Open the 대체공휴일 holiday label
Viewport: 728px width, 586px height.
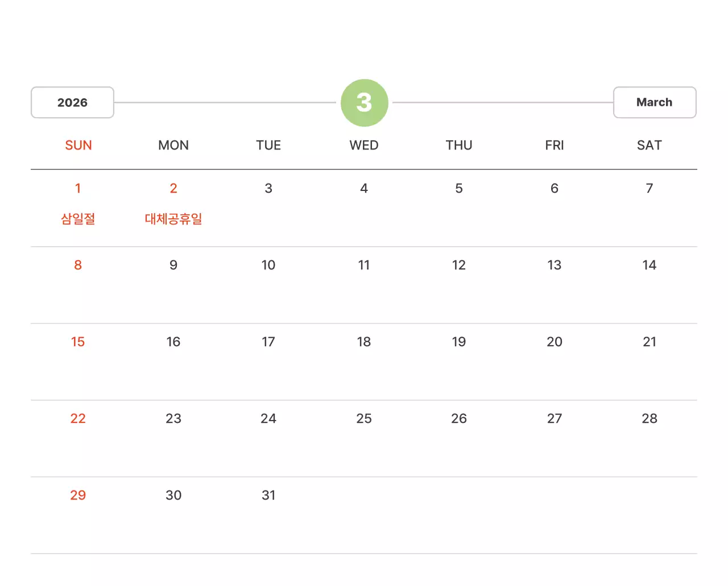(x=173, y=219)
